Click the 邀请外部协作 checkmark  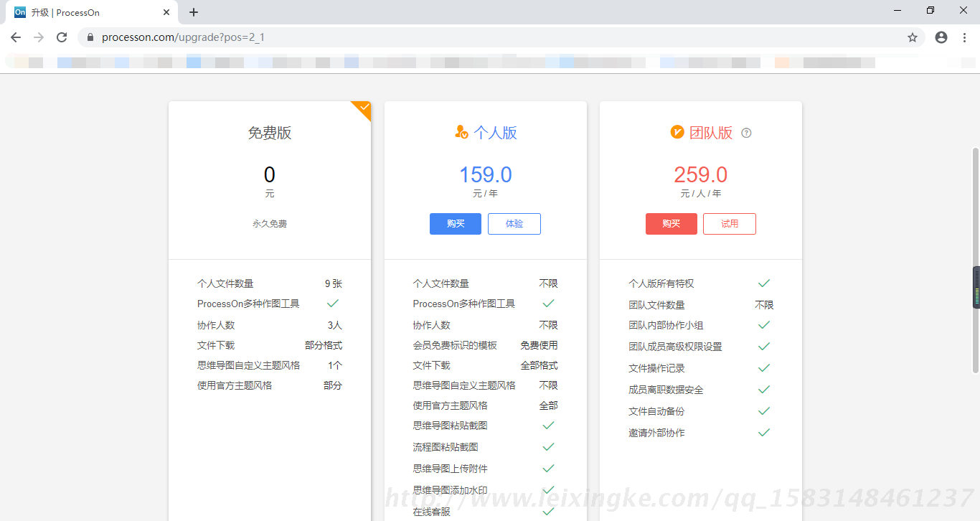pyautogui.click(x=764, y=433)
